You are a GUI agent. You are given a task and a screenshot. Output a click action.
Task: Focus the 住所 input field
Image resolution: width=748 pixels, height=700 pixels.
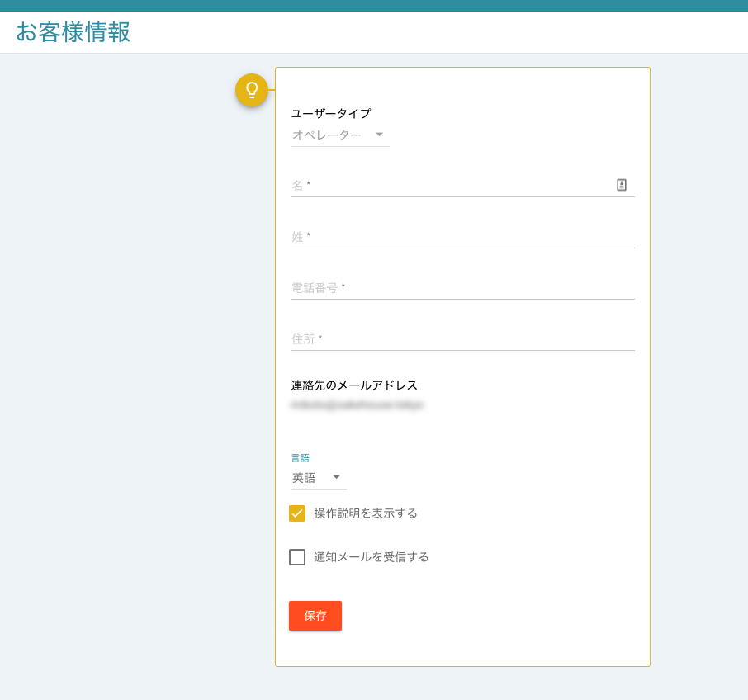[462, 339]
